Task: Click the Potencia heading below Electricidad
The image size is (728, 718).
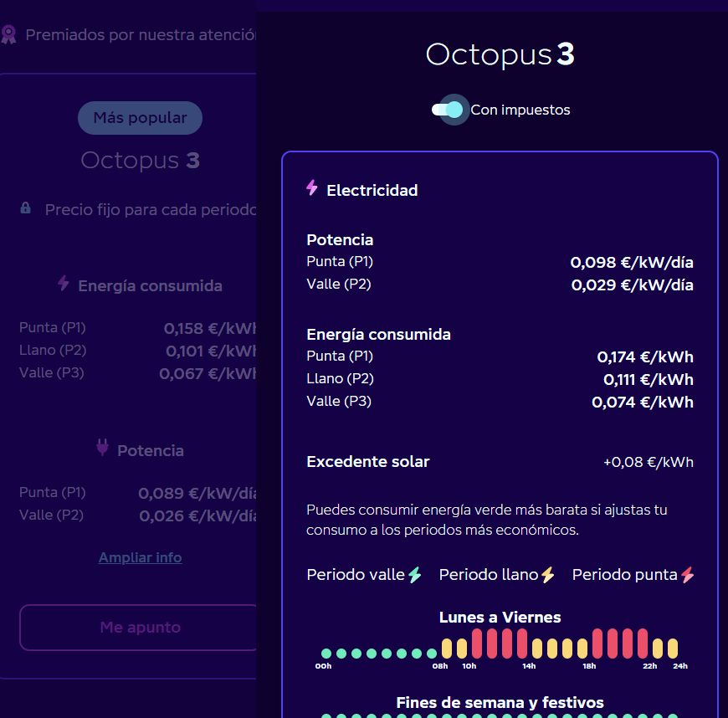Action: (340, 240)
